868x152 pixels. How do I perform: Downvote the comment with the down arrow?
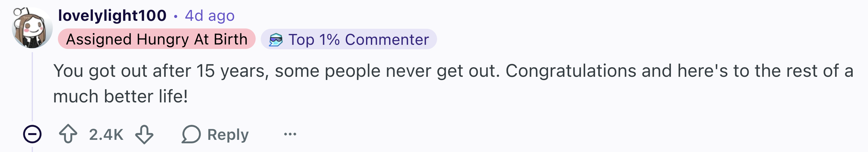tap(144, 134)
